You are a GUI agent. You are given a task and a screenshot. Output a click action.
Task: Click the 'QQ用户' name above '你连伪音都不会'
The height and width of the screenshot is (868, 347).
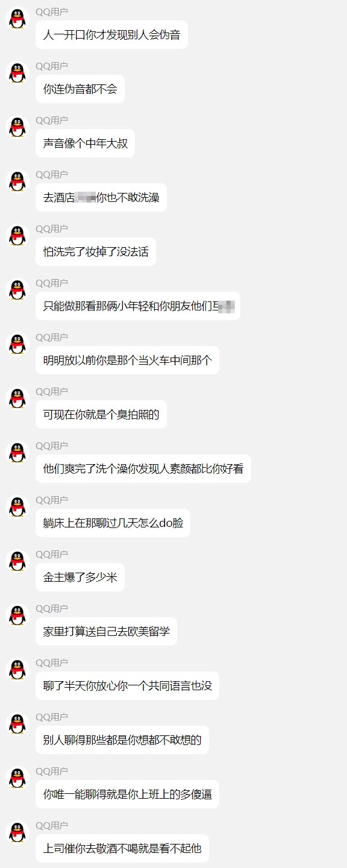coord(52,66)
